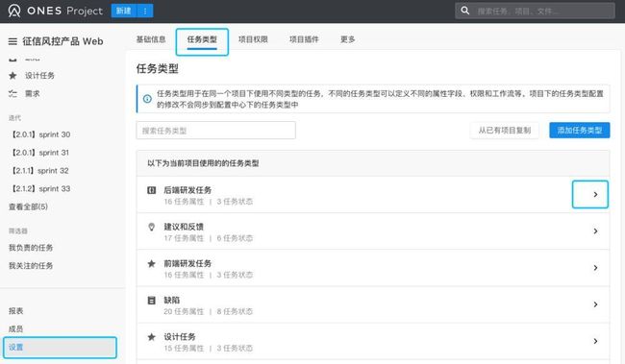Image resolution: width=625 pixels, height=364 pixels.
Task: Click the 新建 button
Action: click(x=124, y=11)
